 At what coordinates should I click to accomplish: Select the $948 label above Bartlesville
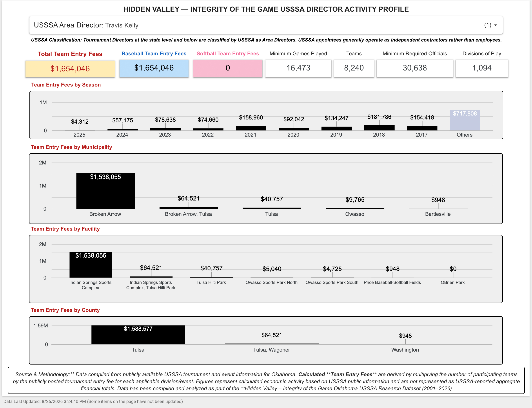click(x=438, y=200)
